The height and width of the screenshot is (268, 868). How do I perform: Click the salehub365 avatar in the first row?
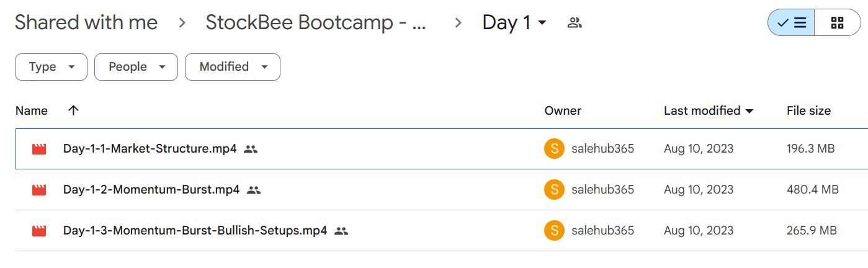pos(554,149)
